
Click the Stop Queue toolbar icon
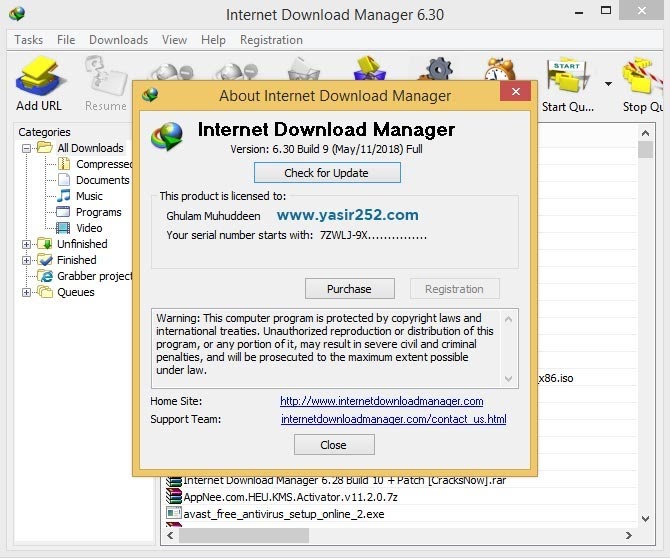pyautogui.click(x=643, y=77)
